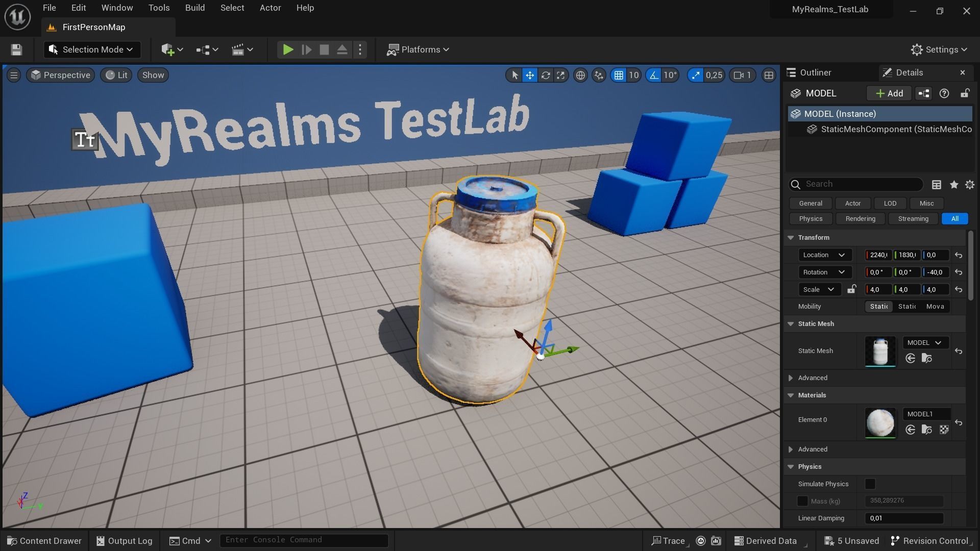The height and width of the screenshot is (551, 980).
Task: Open the Details help question mark icon
Action: (944, 93)
